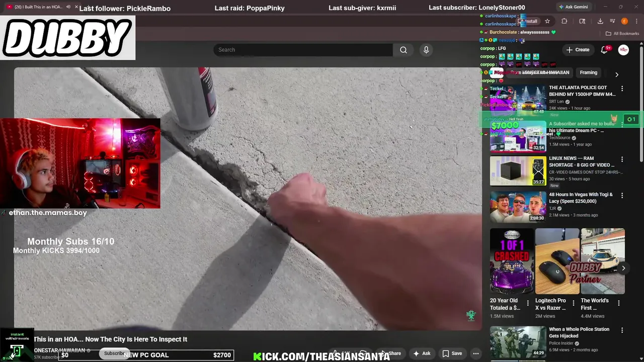Play the Logitech Pro X vs Razer short

(557, 261)
